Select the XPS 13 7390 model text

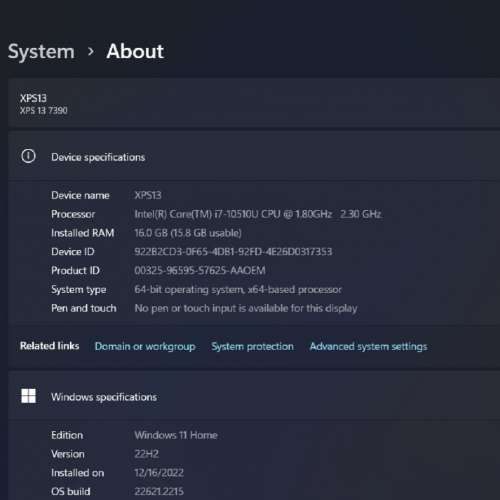point(44,110)
